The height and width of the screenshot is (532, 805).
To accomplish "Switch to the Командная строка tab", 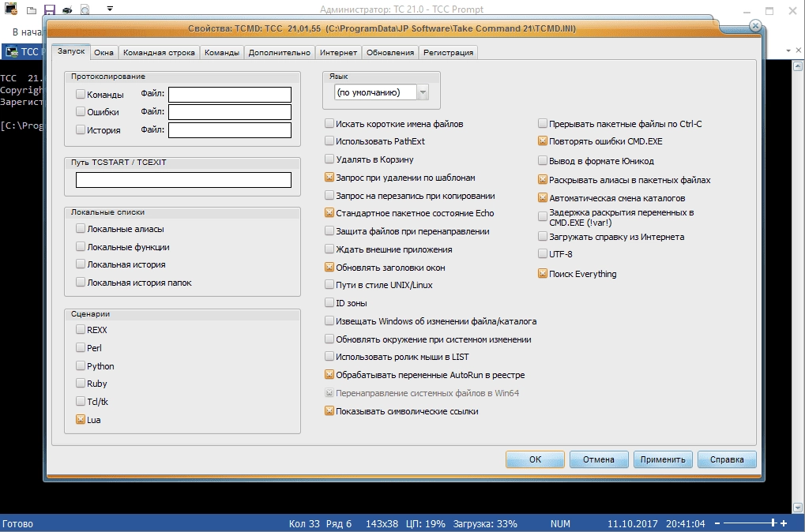I will coord(159,52).
